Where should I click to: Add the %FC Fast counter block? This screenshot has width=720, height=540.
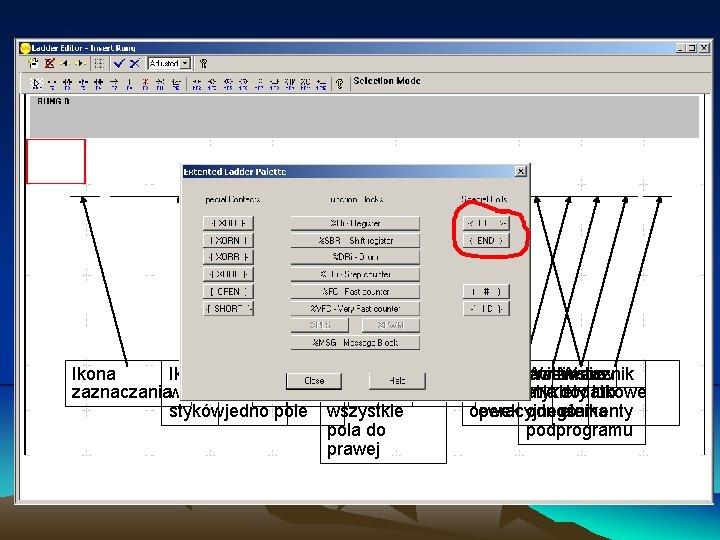[x=355, y=292]
